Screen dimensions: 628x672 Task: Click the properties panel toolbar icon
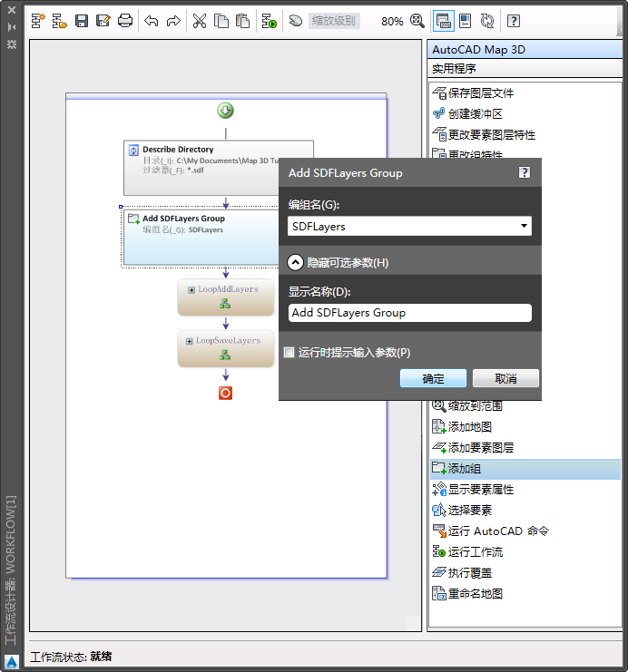pyautogui.click(x=465, y=21)
